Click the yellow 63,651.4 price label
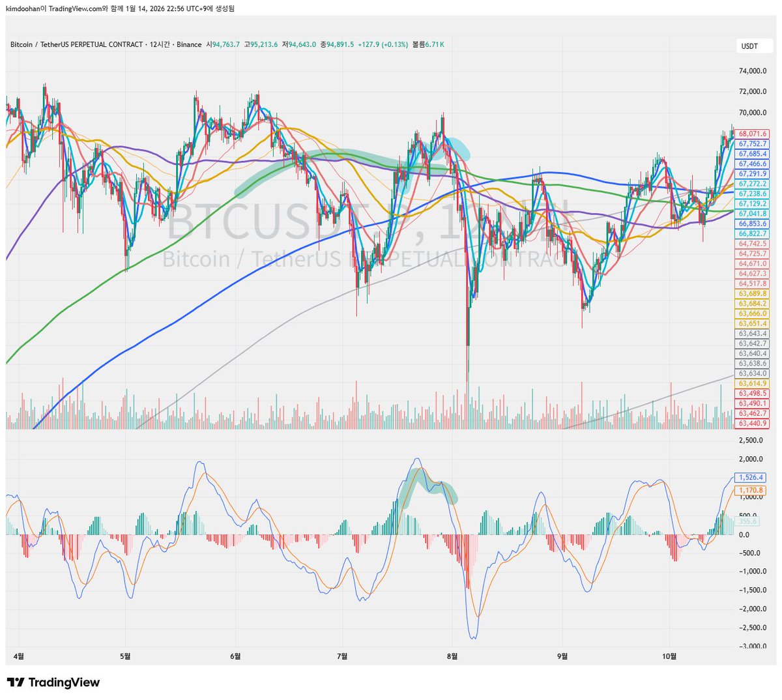 (x=752, y=324)
